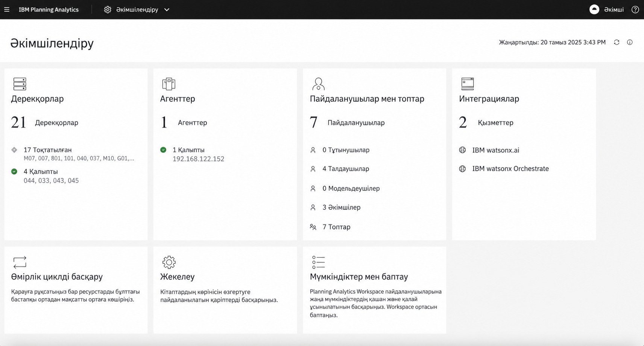Viewport: 644px width, 346px height.
Task: Click globe icon beside IBM watsonx Orchestrate
Action: [462, 169]
